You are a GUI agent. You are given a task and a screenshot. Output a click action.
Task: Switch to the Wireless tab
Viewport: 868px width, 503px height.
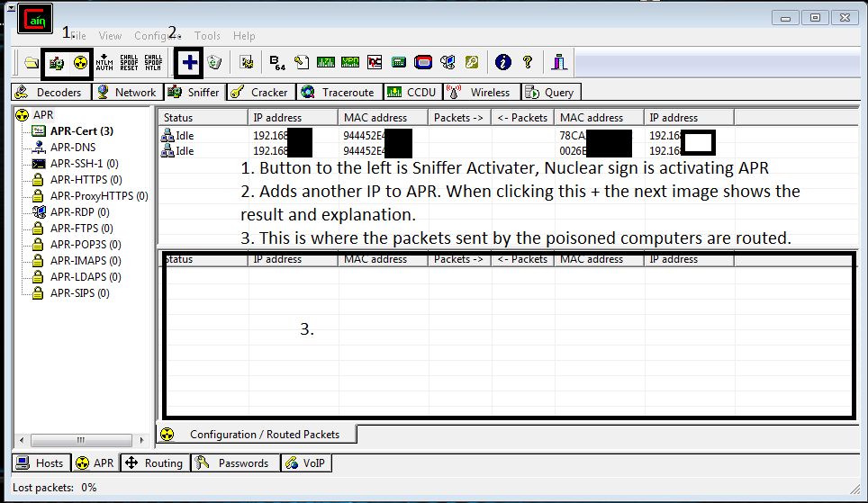(482, 93)
